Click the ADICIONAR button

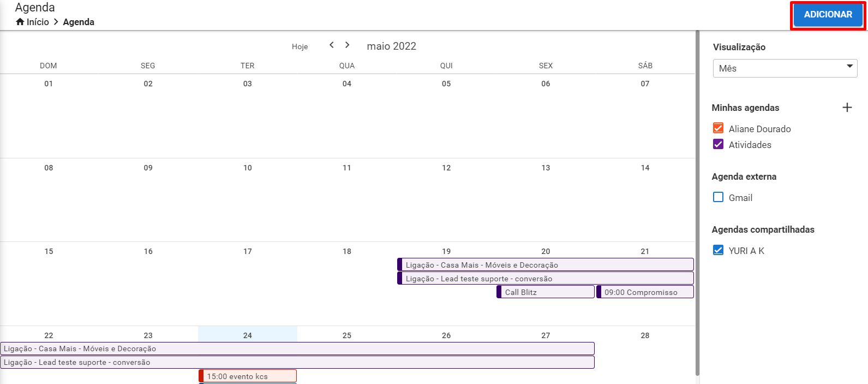[x=828, y=15]
